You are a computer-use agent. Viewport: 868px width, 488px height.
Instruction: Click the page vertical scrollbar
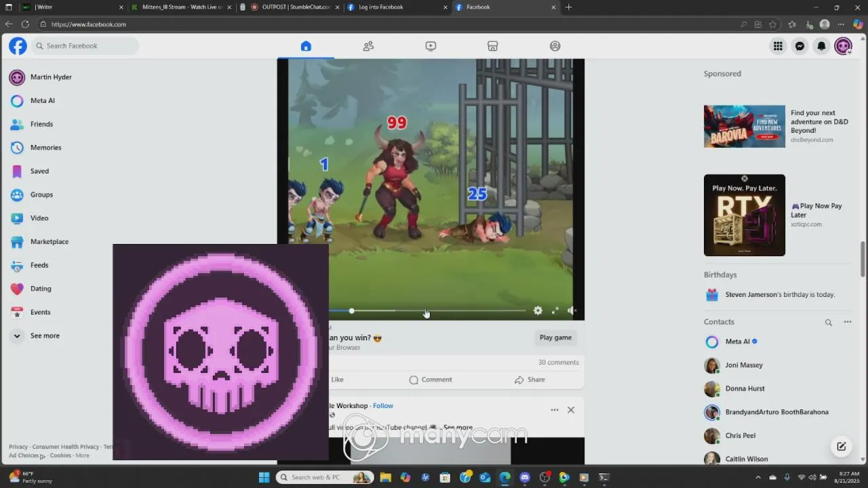(x=863, y=258)
